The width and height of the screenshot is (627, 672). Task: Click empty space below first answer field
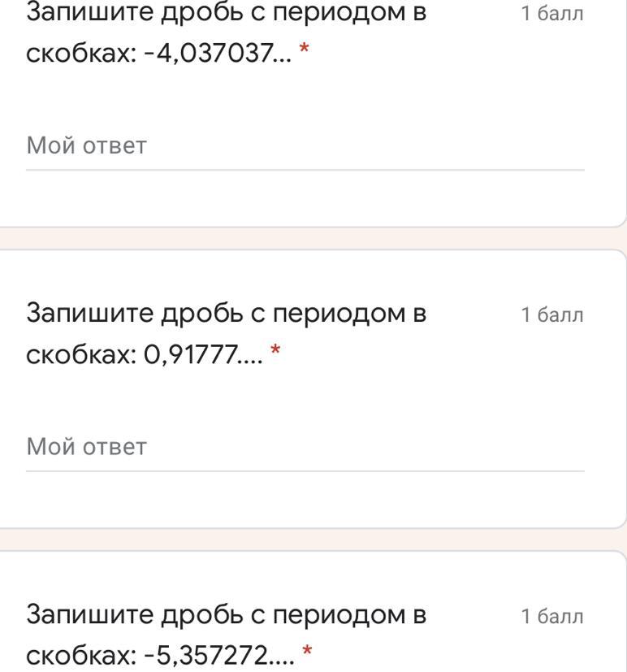tap(305, 198)
